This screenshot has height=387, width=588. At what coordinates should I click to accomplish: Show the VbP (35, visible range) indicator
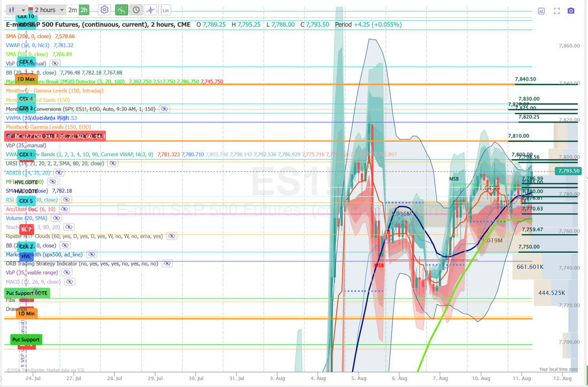coord(67,272)
